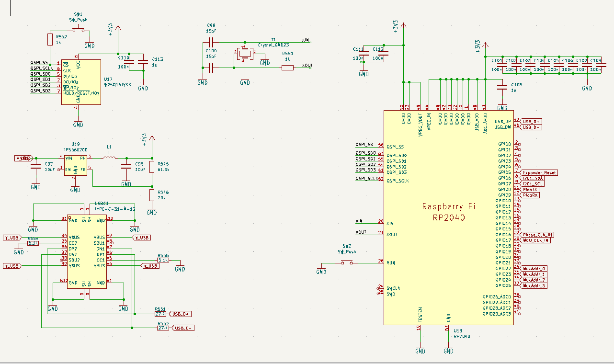Select the Crystal_GND23 symbol Y1

(244, 53)
